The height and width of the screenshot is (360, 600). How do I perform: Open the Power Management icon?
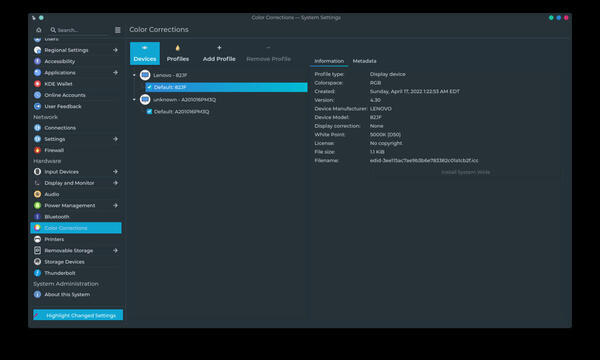point(38,205)
